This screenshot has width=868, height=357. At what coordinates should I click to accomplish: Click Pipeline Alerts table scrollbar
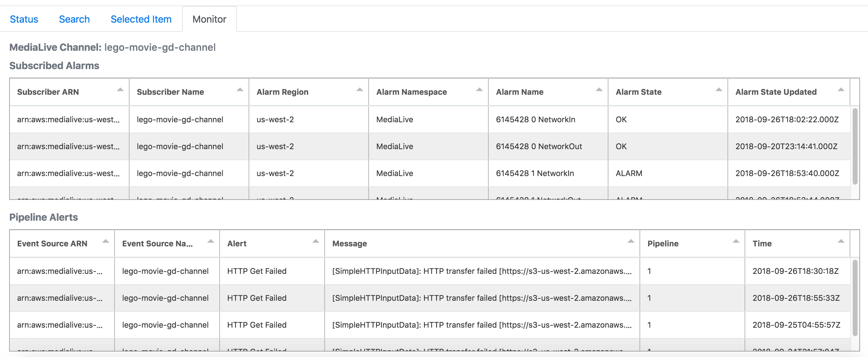point(855,298)
